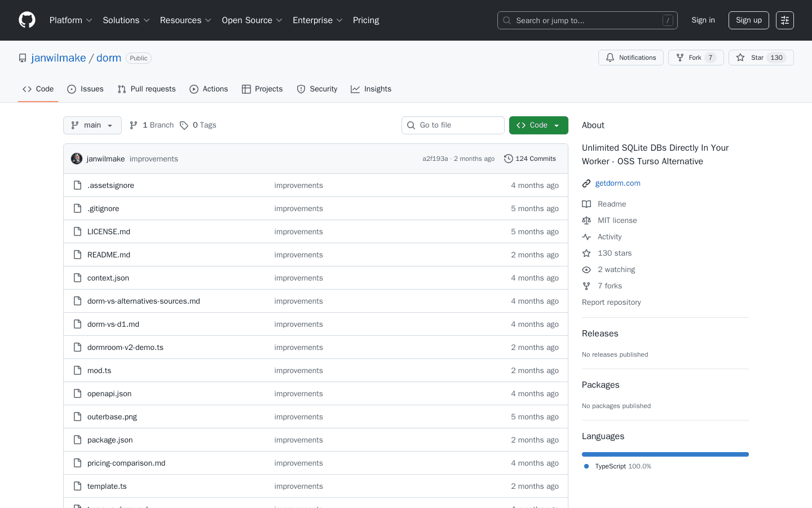Open .gitignore file
Screen dimensions: 812x508
pyautogui.click(x=103, y=208)
